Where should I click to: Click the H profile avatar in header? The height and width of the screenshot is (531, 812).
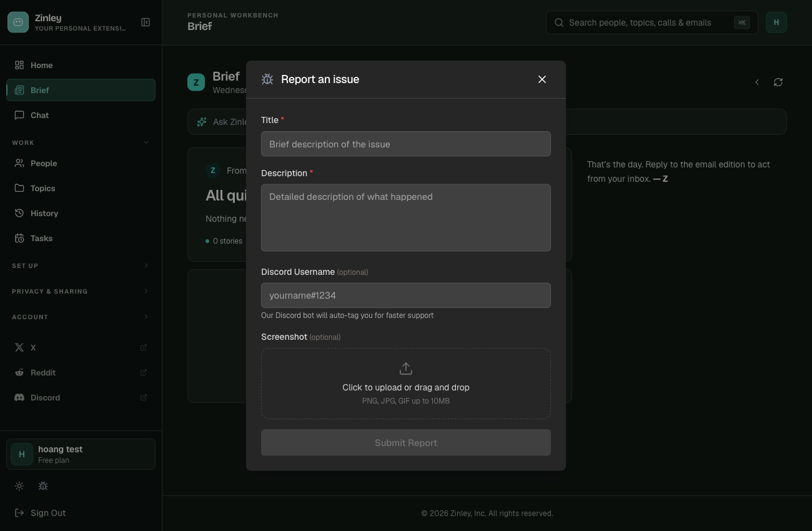point(776,22)
